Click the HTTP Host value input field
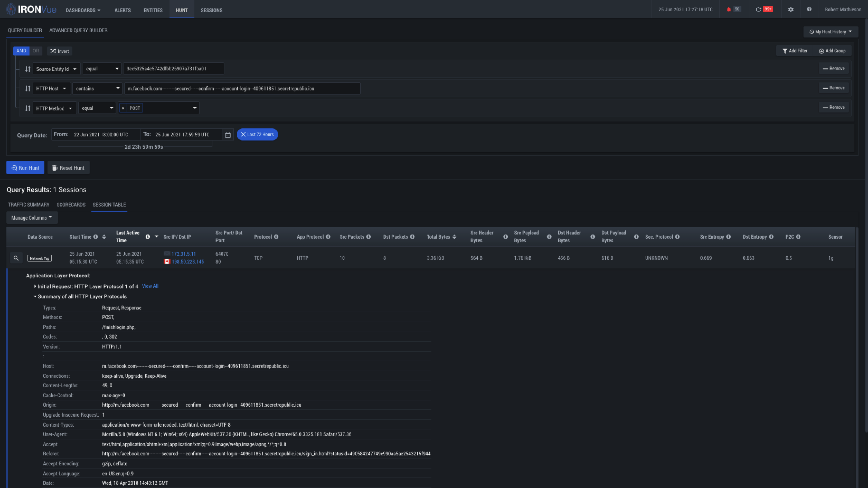Viewport: 868px width, 488px height. coord(242,89)
